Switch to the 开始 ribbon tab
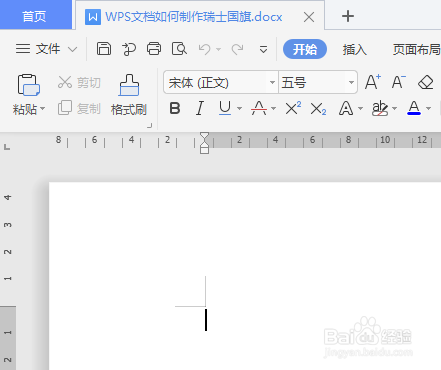 point(305,49)
